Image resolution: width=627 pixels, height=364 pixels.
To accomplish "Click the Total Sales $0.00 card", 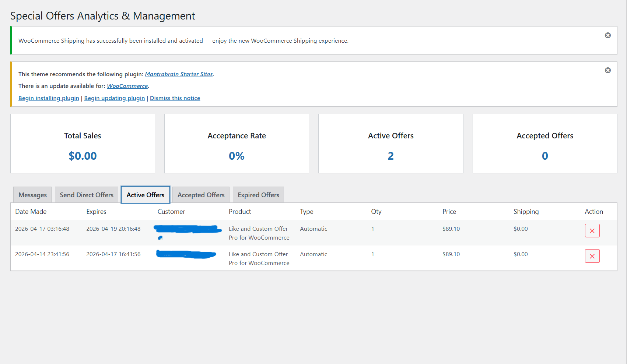I will click(x=83, y=144).
